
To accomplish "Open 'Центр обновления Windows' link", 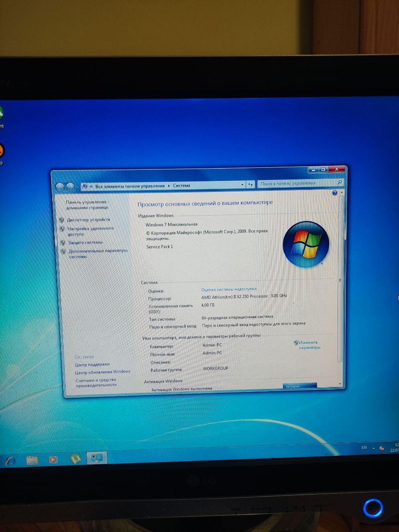I will coord(103,372).
